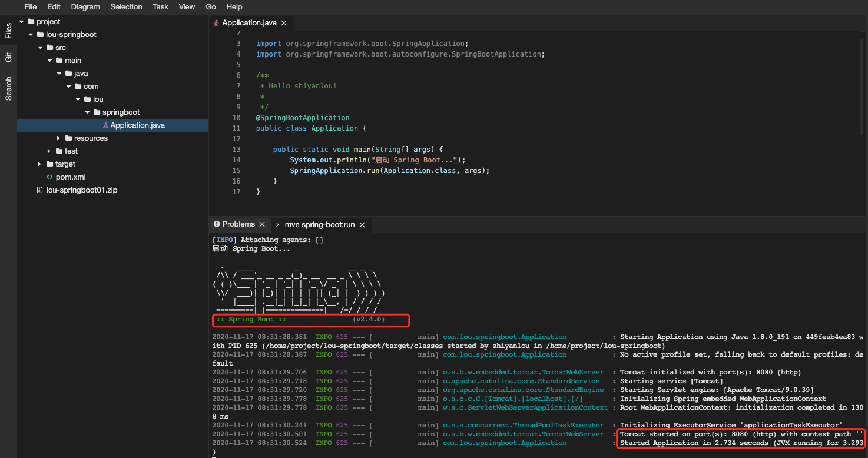
Task: Open the Selection menu
Action: [x=126, y=7]
